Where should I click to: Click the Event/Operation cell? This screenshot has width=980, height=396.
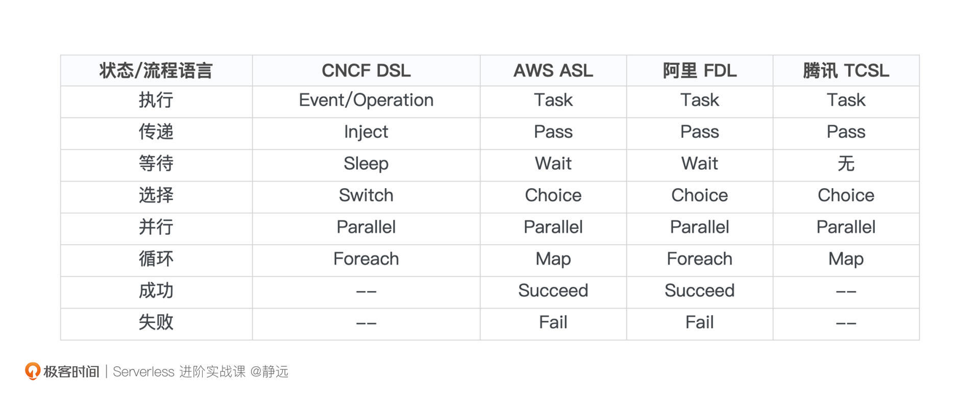coord(366,100)
